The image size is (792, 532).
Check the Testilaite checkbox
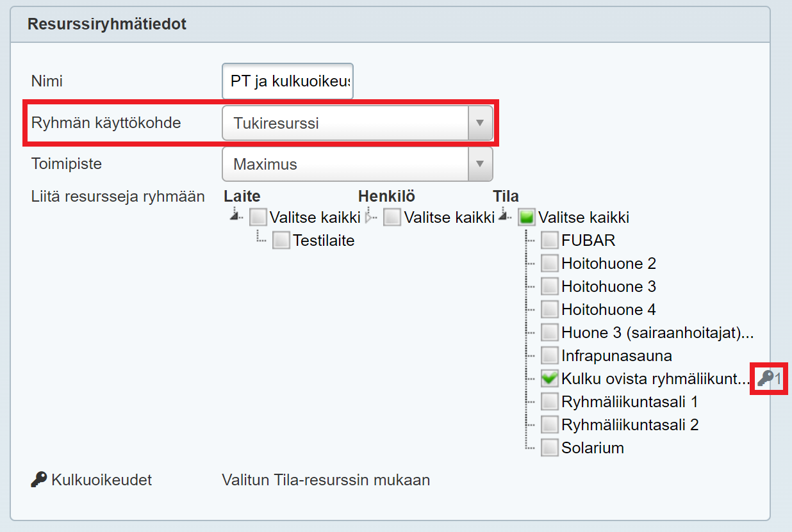tap(281, 241)
